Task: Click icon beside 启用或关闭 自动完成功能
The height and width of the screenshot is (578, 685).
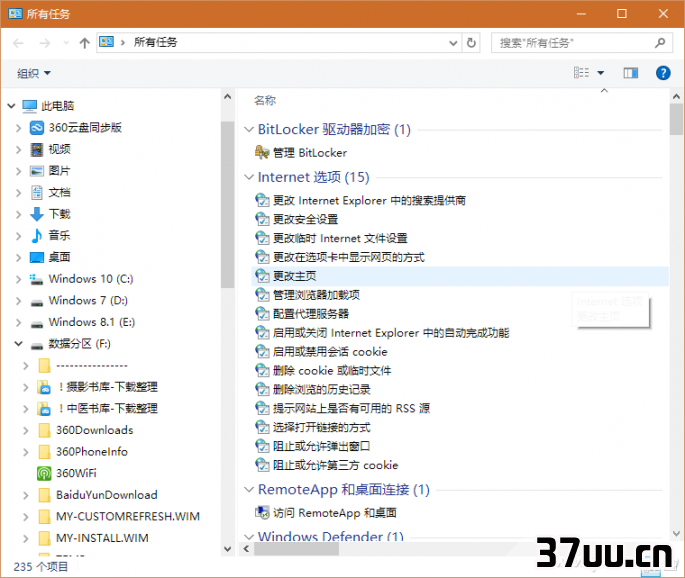Action: 262,333
